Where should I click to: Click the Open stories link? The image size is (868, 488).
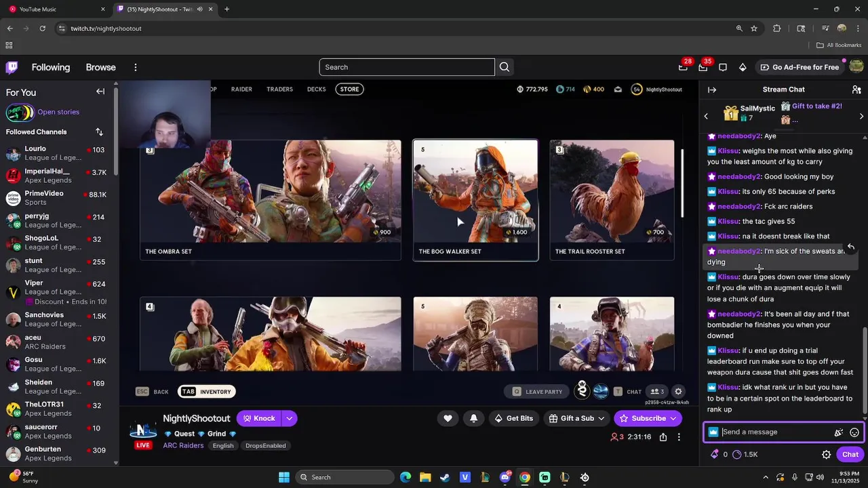58,112
